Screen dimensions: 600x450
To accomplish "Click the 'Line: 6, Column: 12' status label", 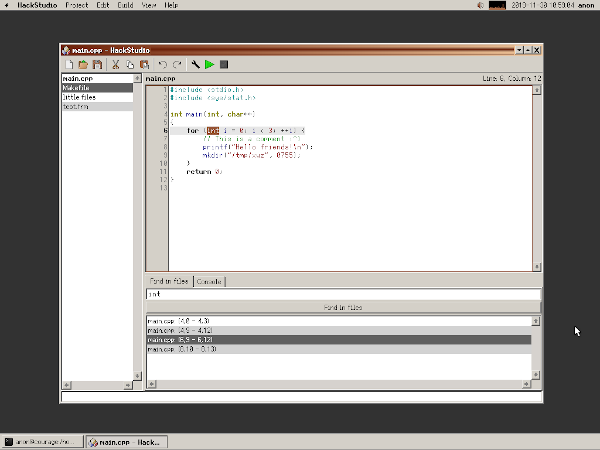I will tap(512, 78).
